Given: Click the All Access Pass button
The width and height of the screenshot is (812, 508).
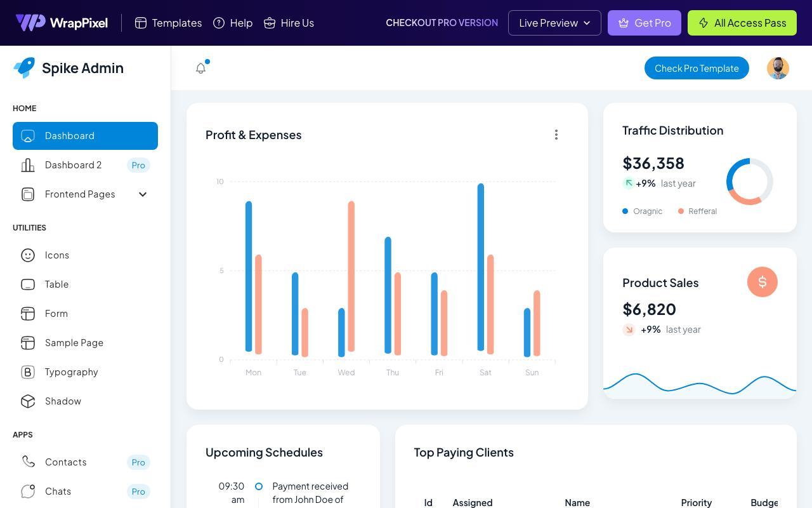Looking at the screenshot, I should (x=742, y=23).
